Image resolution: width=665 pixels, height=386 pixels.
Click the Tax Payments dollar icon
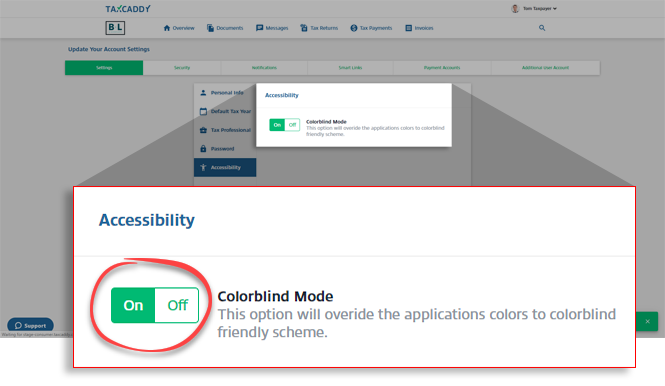pyautogui.click(x=354, y=28)
